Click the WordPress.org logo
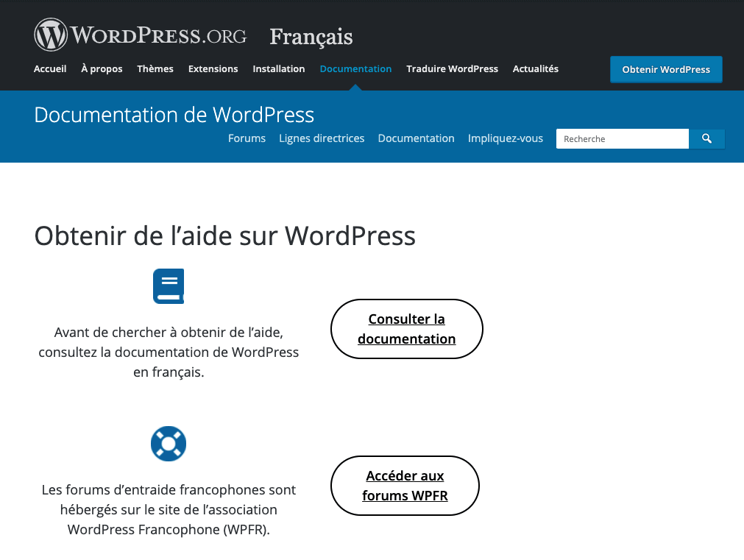The image size is (744, 560). (x=141, y=35)
